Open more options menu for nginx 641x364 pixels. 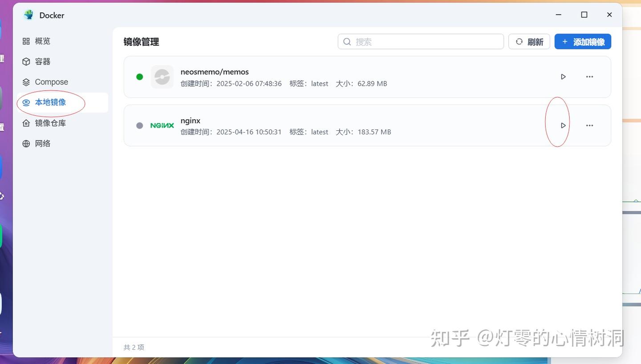(x=589, y=125)
